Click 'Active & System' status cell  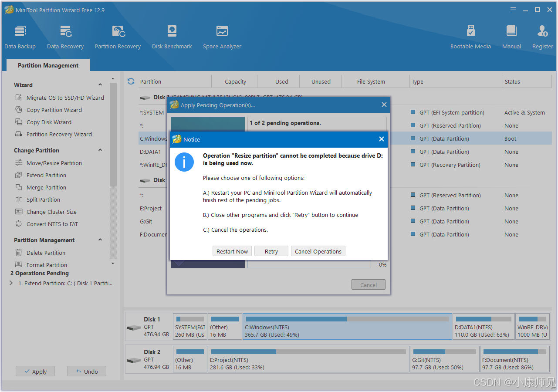524,113
